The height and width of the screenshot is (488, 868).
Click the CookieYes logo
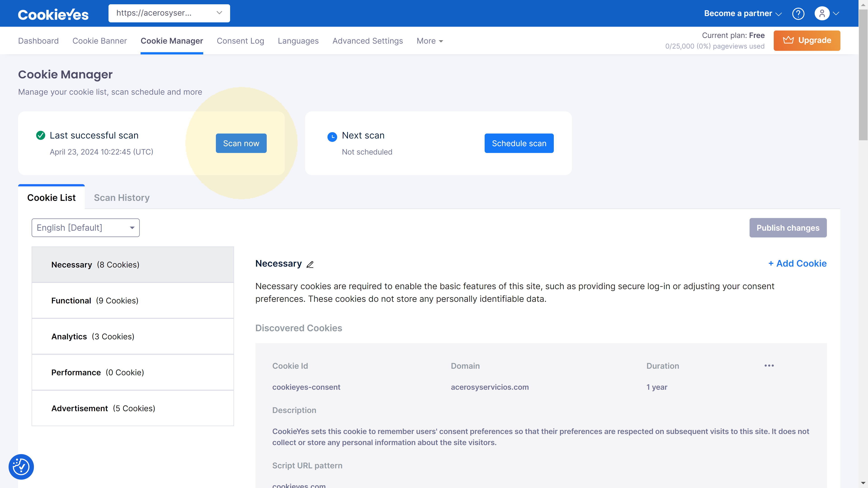click(x=53, y=14)
